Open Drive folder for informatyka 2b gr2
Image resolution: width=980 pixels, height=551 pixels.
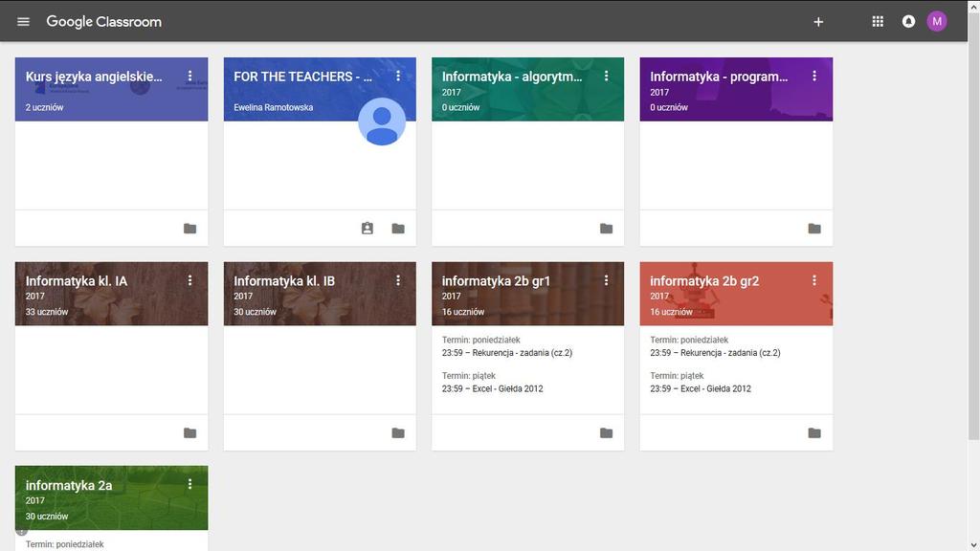click(814, 433)
